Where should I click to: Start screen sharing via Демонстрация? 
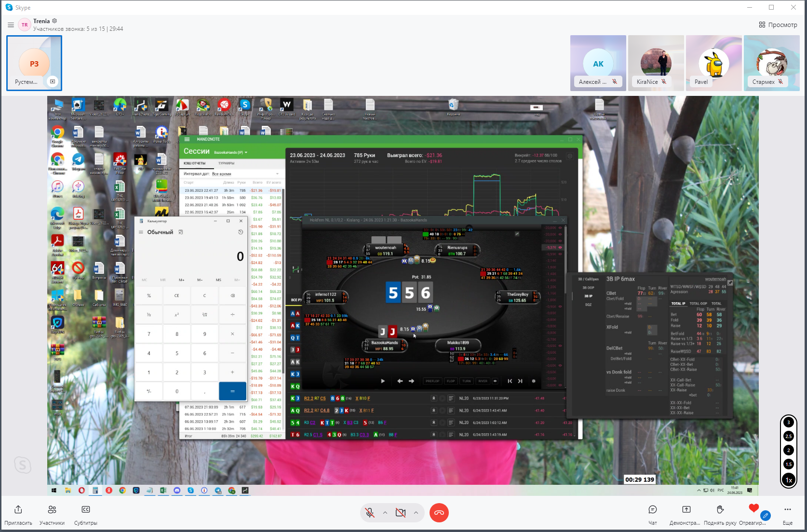tap(686, 515)
